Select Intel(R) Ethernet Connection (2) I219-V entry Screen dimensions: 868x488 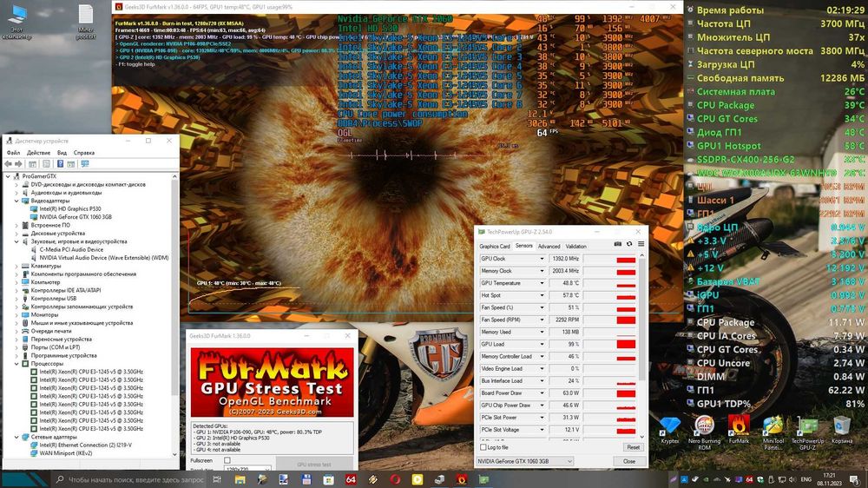(x=85, y=445)
